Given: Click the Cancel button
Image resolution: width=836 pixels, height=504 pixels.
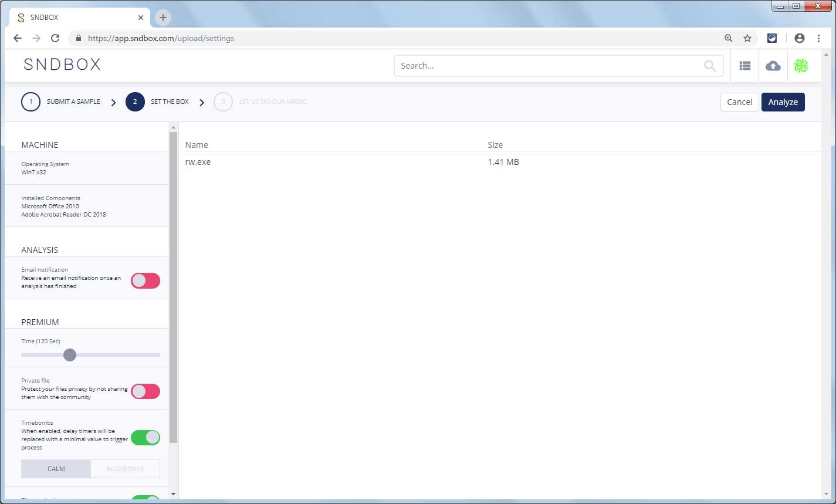Looking at the screenshot, I should [740, 102].
